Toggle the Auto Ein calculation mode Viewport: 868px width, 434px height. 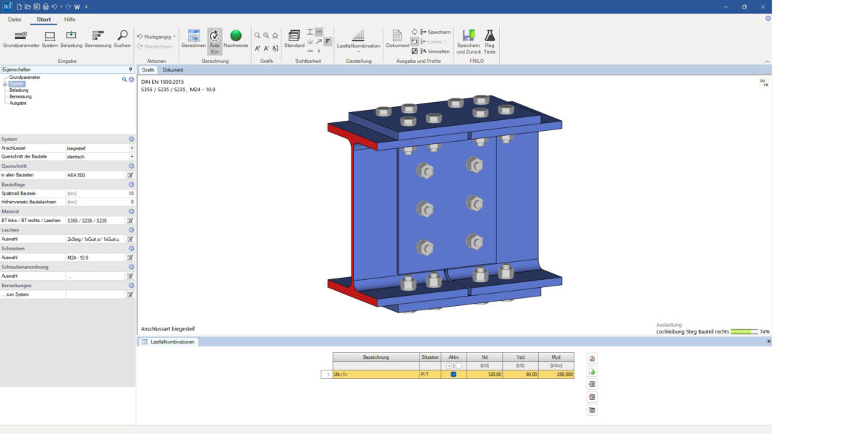[x=215, y=38]
